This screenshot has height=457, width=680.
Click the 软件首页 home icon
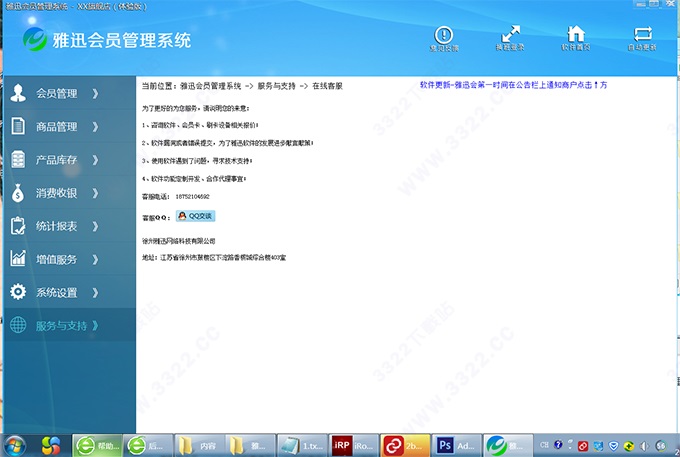click(575, 33)
